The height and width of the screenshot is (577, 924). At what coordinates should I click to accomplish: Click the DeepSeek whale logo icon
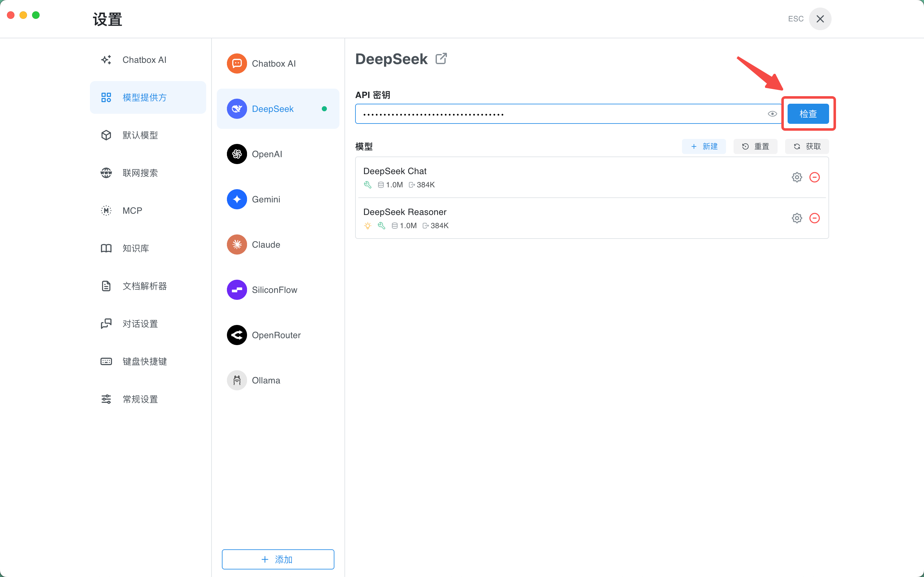point(237,109)
